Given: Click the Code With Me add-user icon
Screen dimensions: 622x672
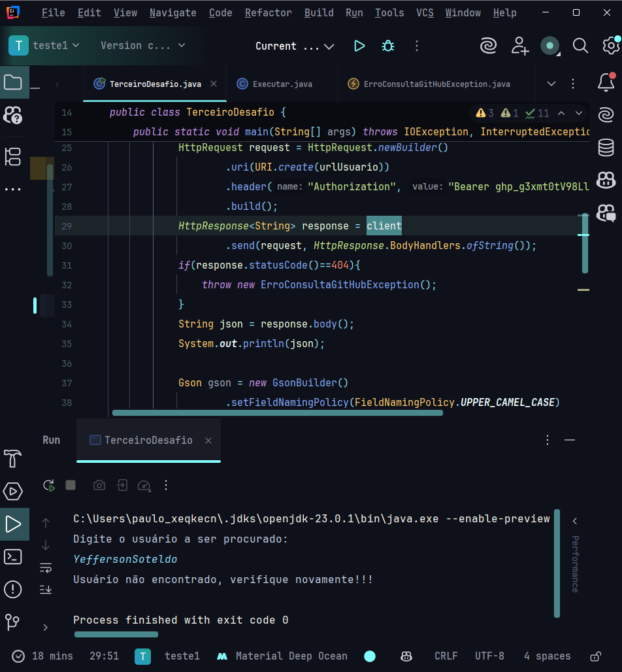Looking at the screenshot, I should point(519,46).
